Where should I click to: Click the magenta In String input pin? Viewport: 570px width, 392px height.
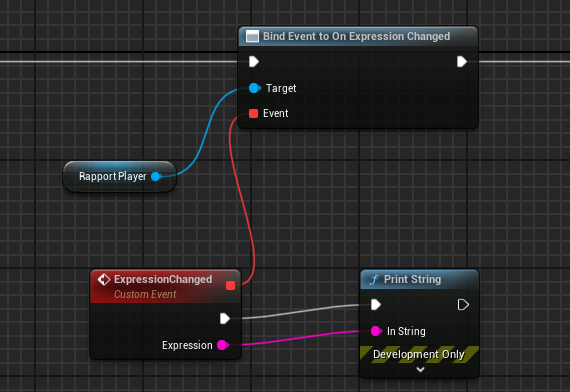376,331
